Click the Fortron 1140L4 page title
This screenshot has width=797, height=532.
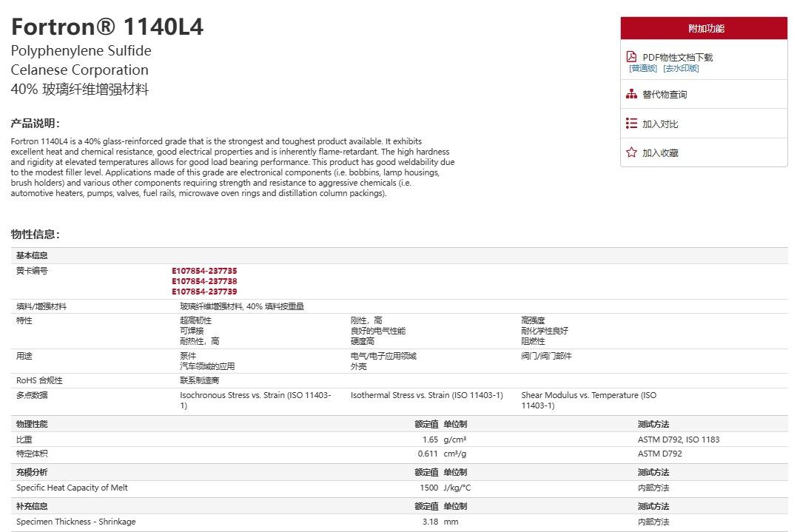(x=107, y=27)
